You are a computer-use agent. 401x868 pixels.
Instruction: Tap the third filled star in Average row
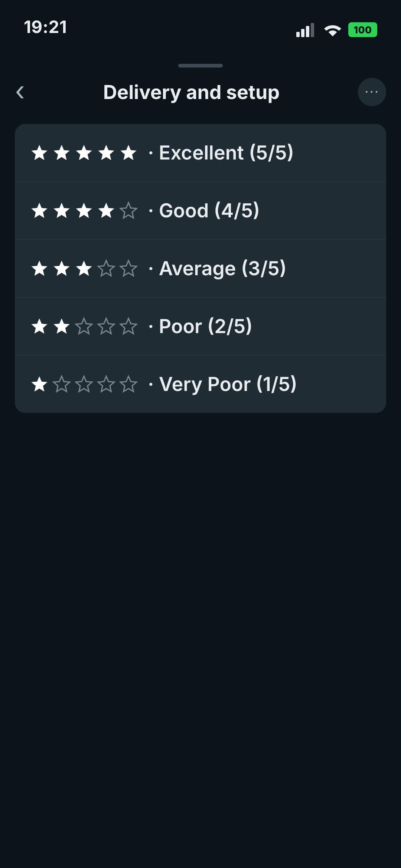[x=84, y=269]
